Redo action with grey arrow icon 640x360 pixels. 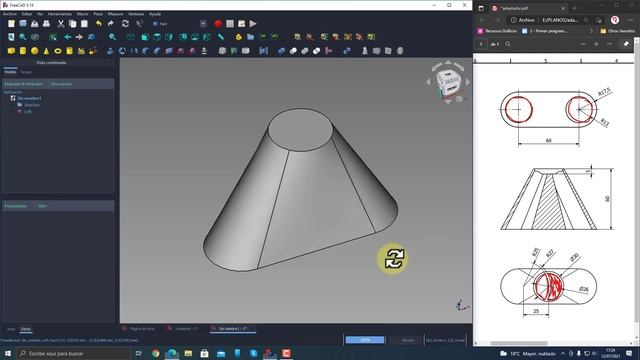(x=111, y=24)
